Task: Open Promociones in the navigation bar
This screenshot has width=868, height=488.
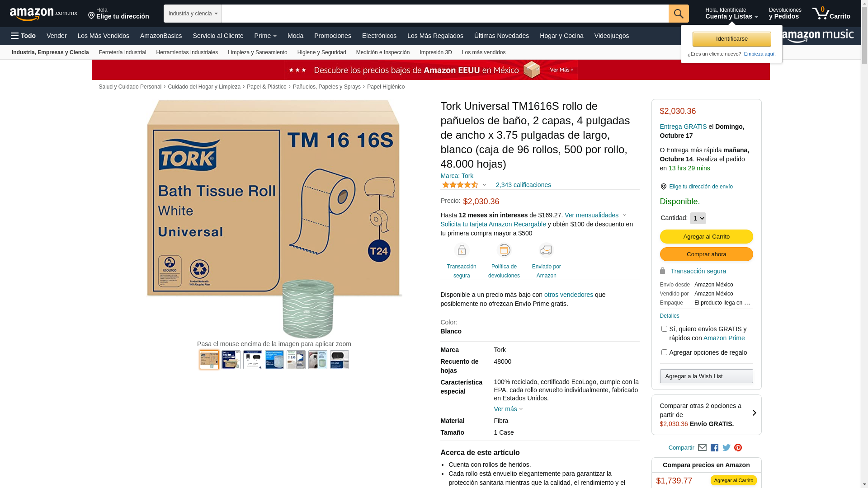Action: [x=332, y=36]
